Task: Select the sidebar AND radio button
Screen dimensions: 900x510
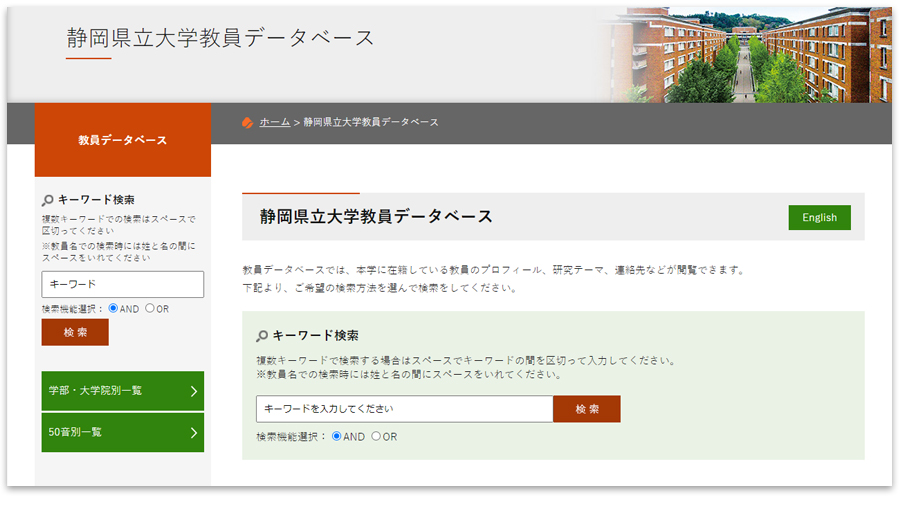Action: pyautogui.click(x=114, y=309)
